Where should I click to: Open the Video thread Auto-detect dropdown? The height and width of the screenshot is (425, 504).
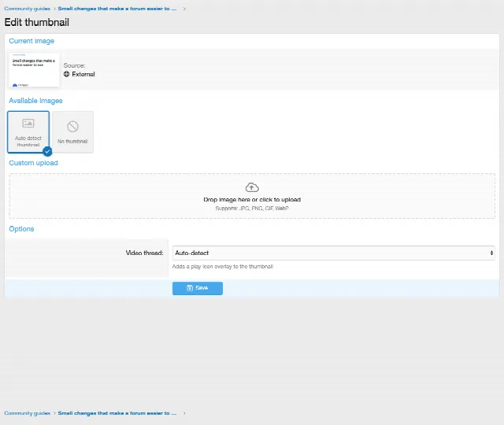pyautogui.click(x=334, y=253)
